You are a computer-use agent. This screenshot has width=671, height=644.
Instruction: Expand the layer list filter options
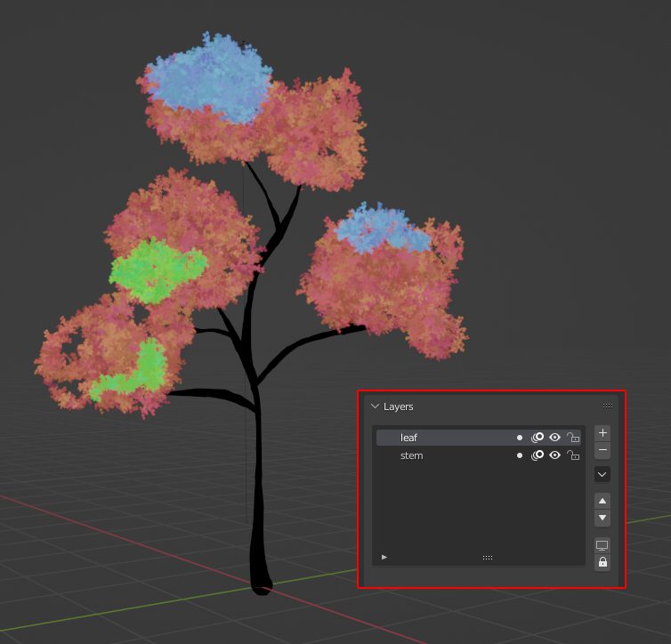coord(384,557)
